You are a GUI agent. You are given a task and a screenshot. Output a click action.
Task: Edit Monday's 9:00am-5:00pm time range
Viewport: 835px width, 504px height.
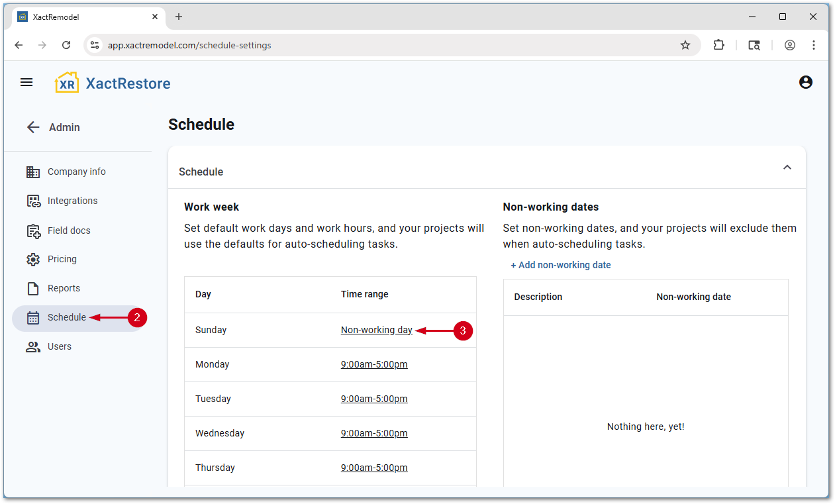pos(374,364)
